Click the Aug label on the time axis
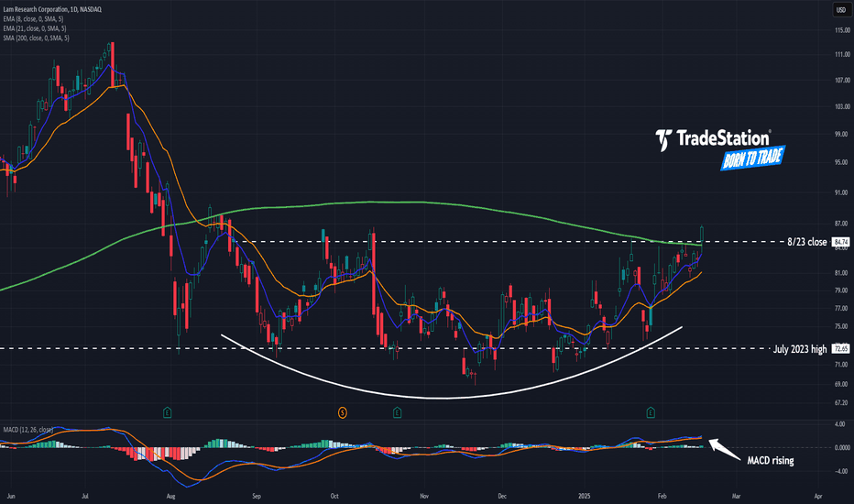This screenshot has height=504, width=854. (x=170, y=497)
